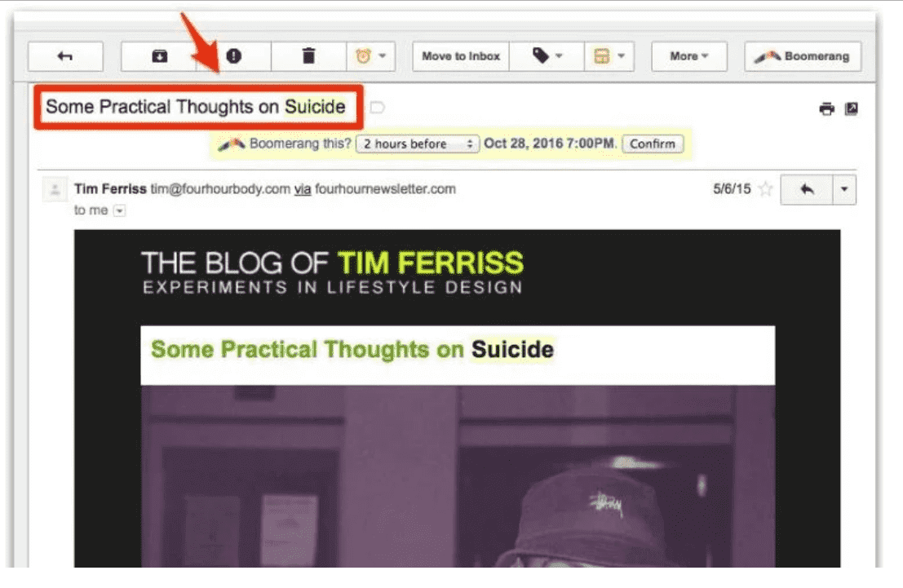Delete the email with the trash icon
This screenshot has height=588, width=903.
coord(308,56)
